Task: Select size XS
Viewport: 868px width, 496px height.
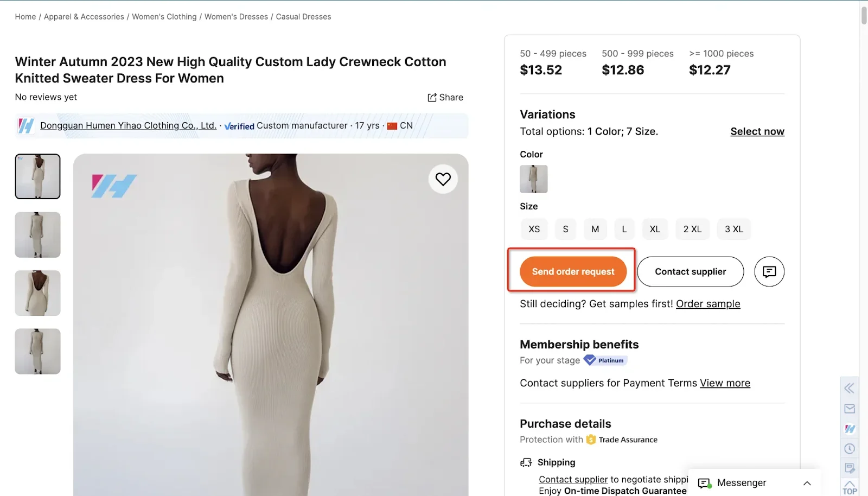Action: pos(534,229)
